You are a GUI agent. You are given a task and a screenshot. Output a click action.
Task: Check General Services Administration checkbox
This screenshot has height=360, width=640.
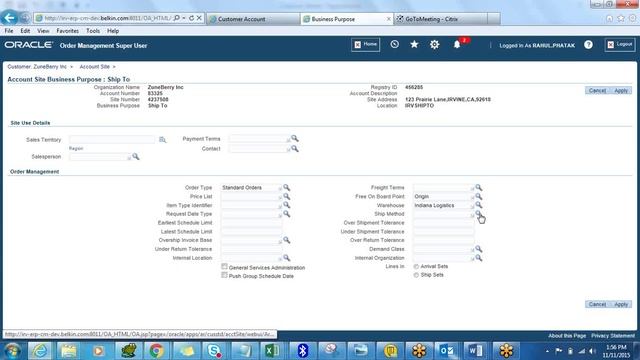click(x=224, y=267)
